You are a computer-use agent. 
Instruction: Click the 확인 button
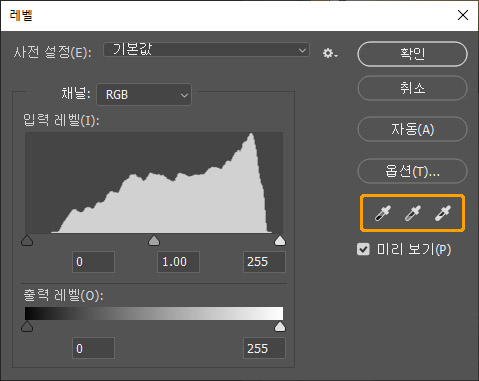click(x=412, y=54)
